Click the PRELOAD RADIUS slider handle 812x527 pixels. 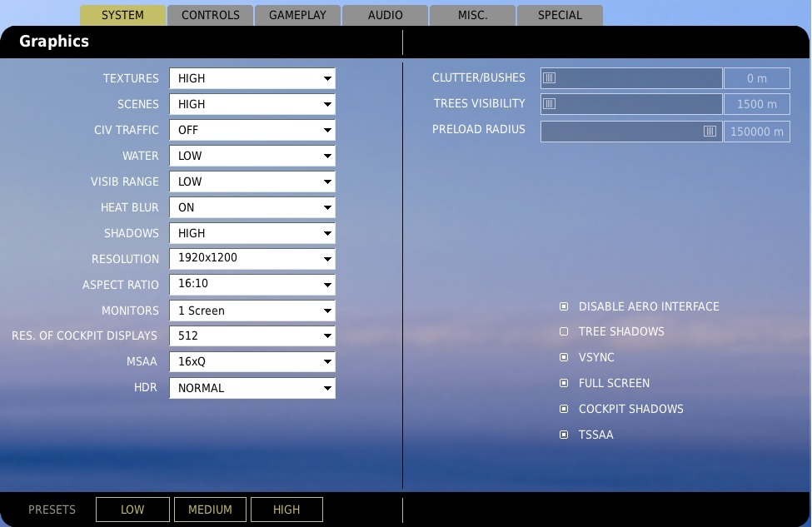click(x=710, y=132)
